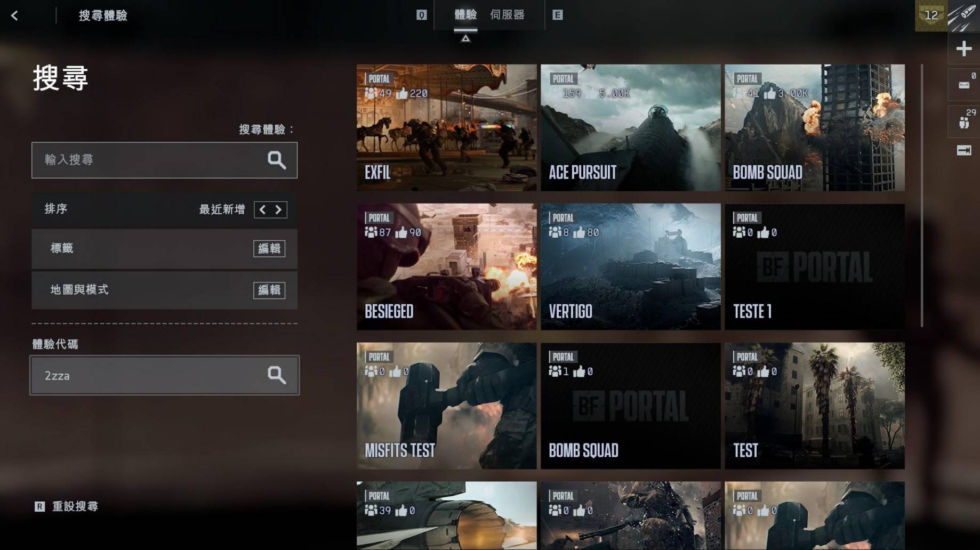This screenshot has height=550, width=980.
Task: Switch sort order to previous option
Action: point(262,209)
